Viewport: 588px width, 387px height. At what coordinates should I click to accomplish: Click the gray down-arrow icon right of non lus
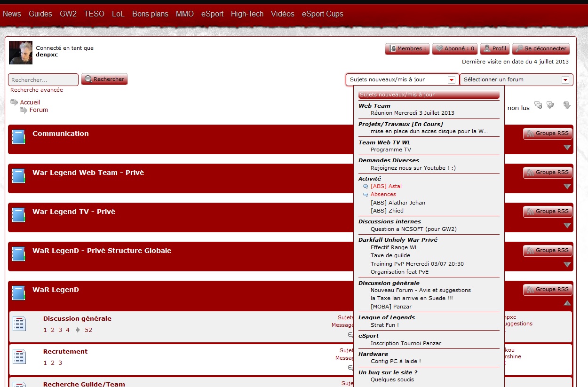[567, 105]
